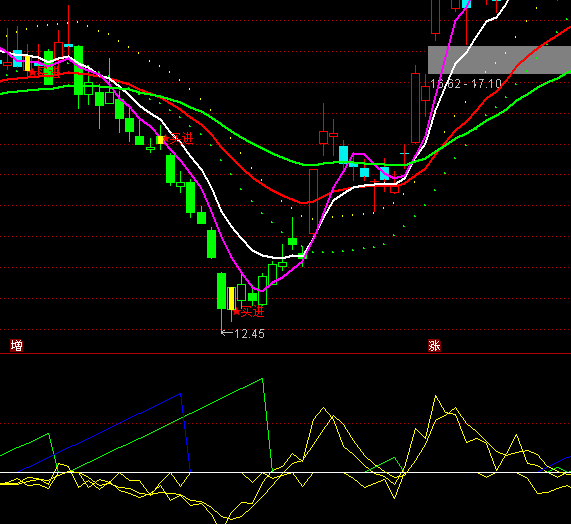Click the highest yellow oscillator peak
Image resolution: width=571 pixels, height=524 pixels.
436,396
